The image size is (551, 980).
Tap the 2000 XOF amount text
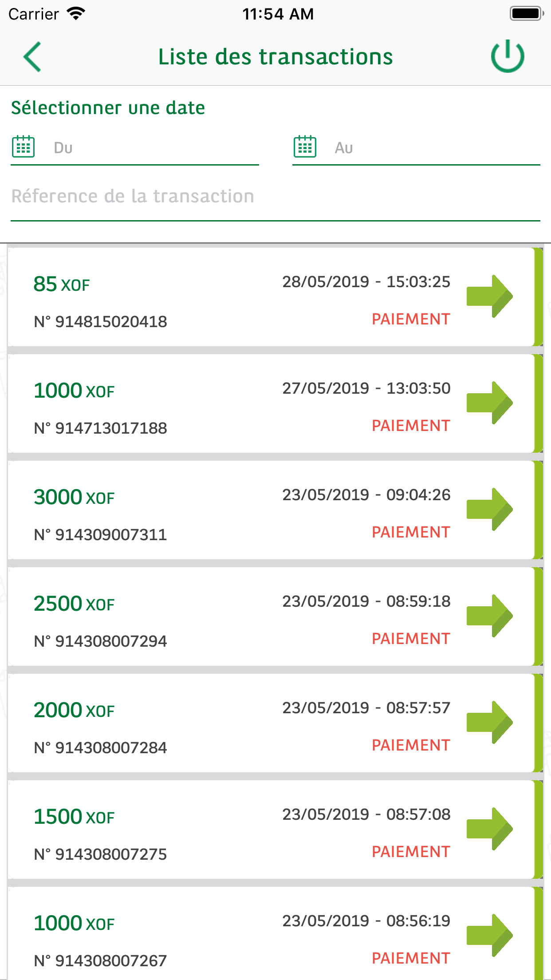pyautogui.click(x=74, y=710)
